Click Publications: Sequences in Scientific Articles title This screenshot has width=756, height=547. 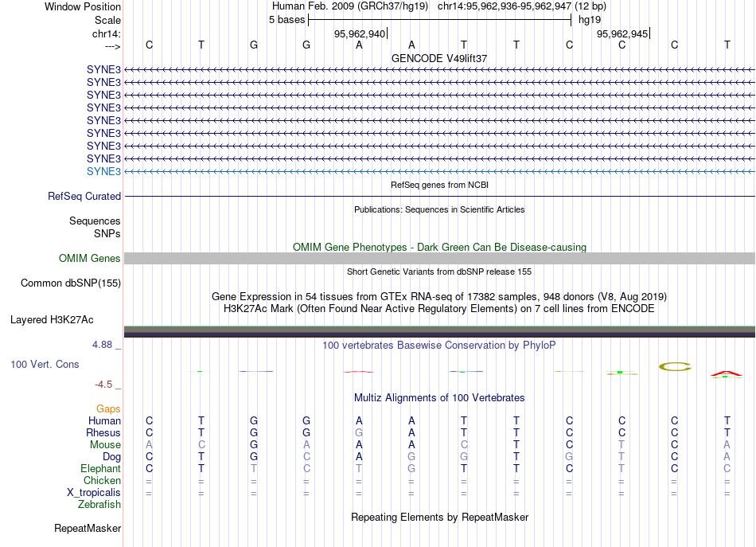439,209
